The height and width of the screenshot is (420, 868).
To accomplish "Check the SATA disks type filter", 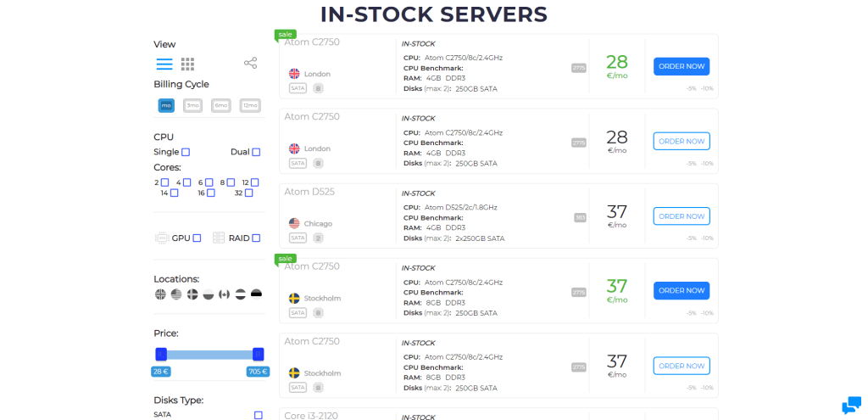I will click(258, 415).
